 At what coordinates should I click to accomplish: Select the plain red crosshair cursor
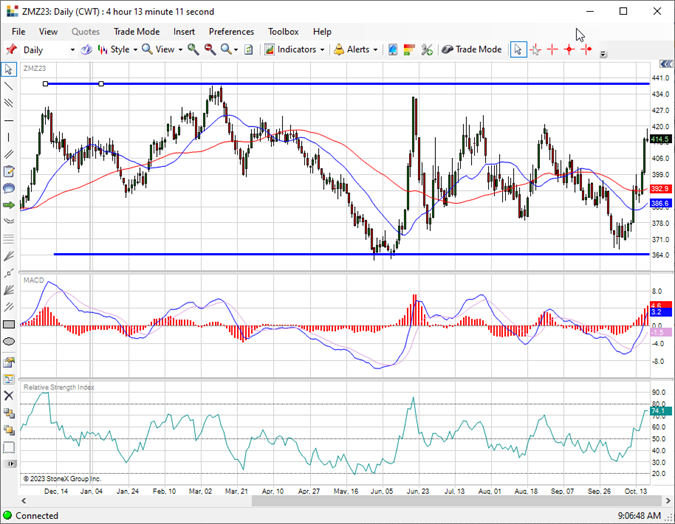(552, 50)
